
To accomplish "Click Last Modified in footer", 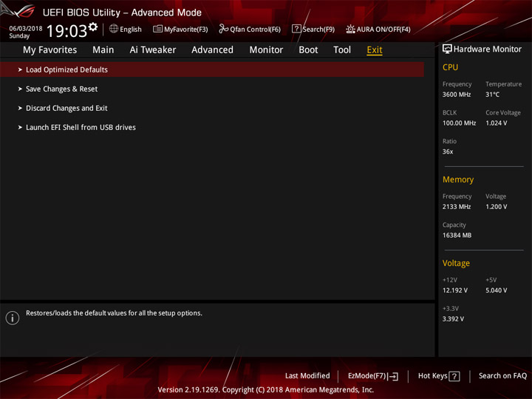I will (307, 376).
